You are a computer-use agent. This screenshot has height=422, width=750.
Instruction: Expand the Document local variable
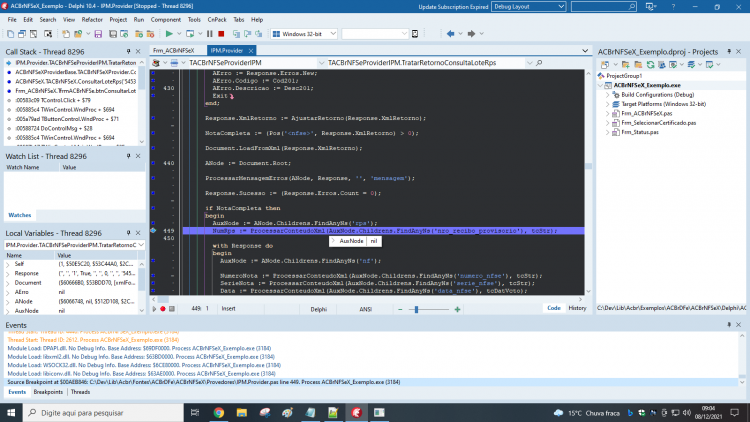click(8, 283)
